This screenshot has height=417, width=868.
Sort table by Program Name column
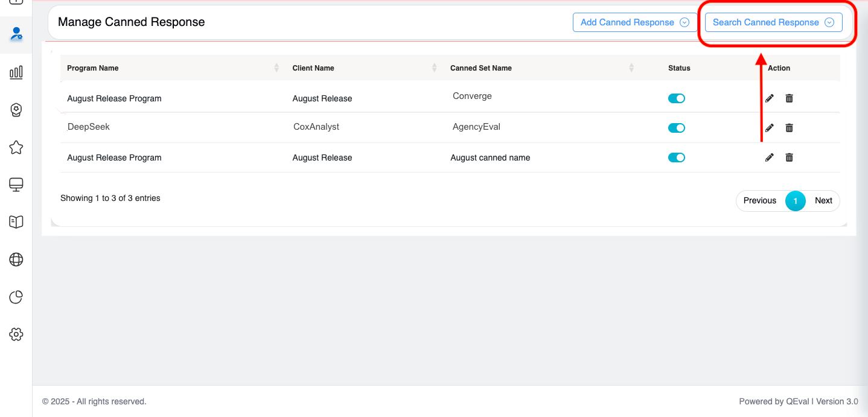(x=93, y=68)
